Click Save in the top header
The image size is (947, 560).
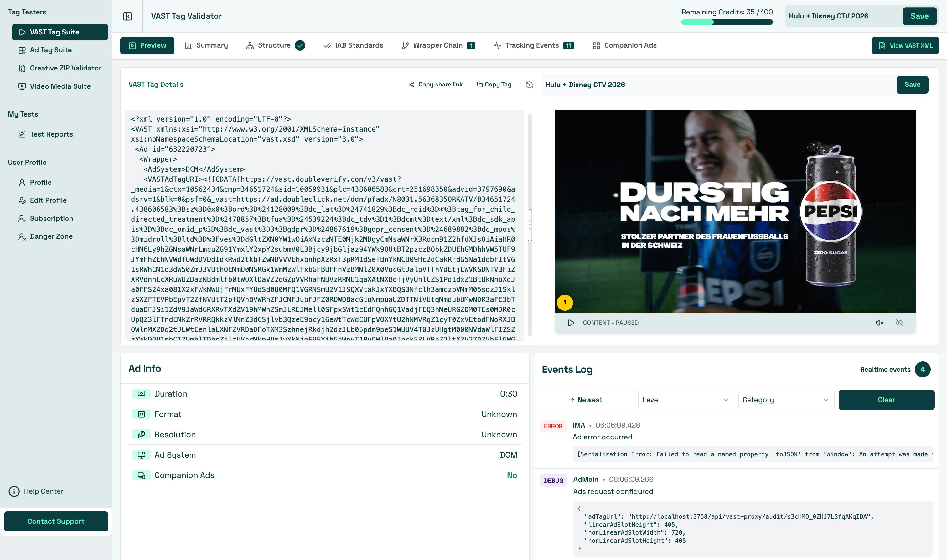(919, 16)
